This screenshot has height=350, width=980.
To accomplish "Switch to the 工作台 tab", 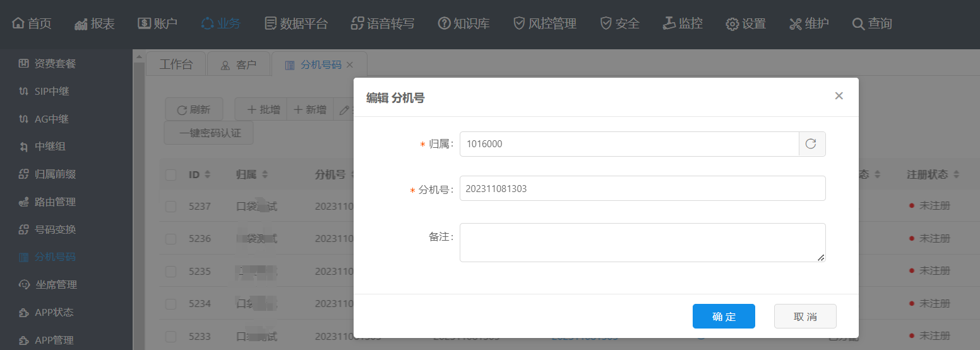I will (x=176, y=64).
